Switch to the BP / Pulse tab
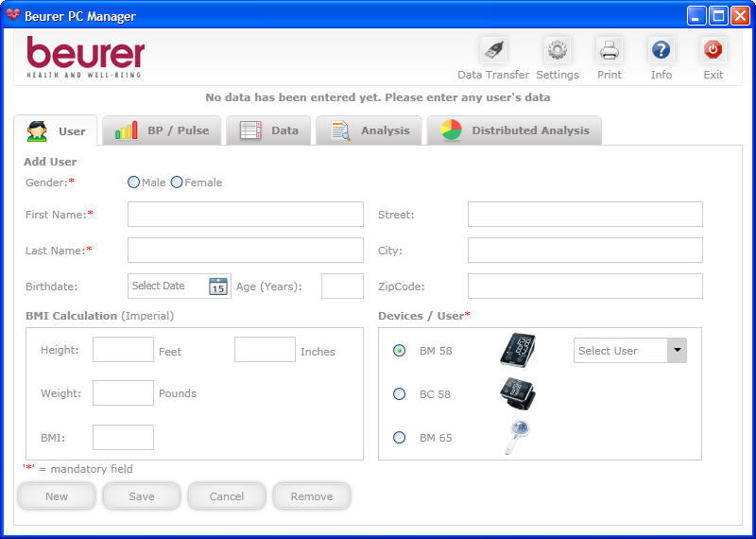 point(162,130)
